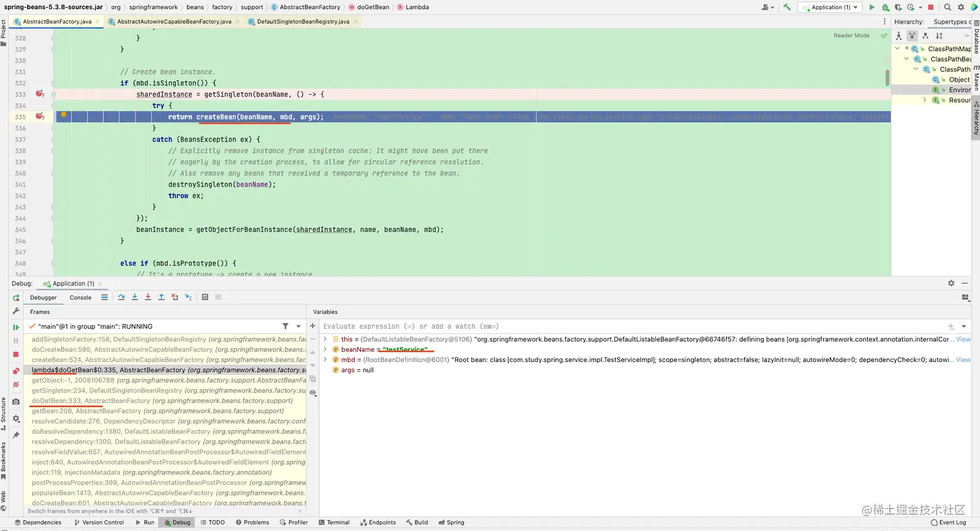This screenshot has width=980, height=531.
Task: Open debug settings wrench icon
Action: (x=16, y=311)
